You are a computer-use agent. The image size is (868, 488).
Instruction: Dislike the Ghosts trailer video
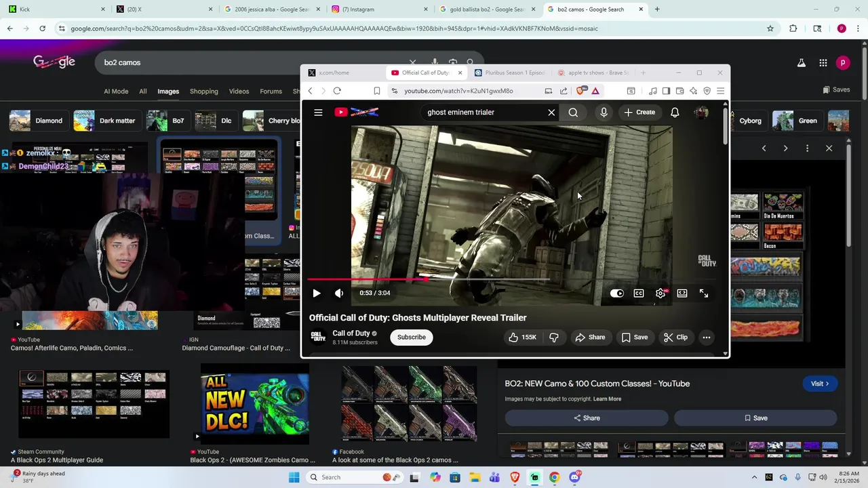[x=554, y=337]
